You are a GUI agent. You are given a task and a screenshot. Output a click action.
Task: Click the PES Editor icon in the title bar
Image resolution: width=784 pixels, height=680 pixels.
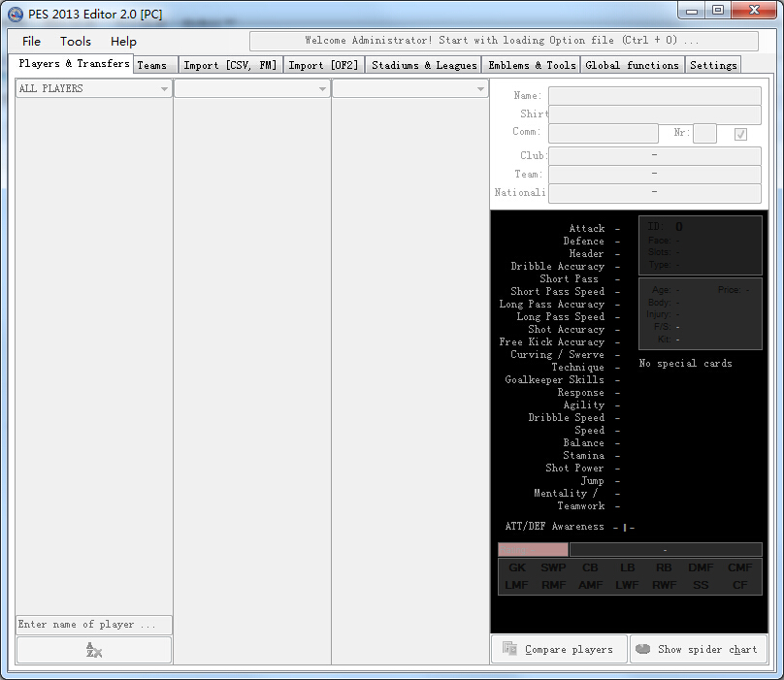pyautogui.click(x=16, y=13)
